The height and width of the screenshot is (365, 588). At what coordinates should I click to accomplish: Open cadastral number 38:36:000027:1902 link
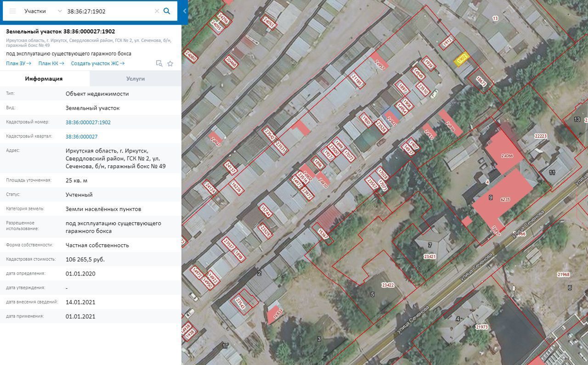tap(88, 122)
